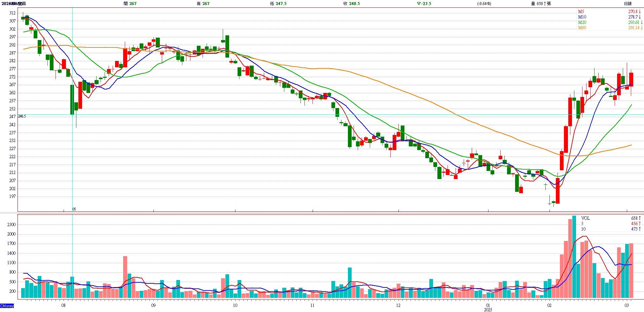644x312 pixels.
Task: Click the M20 value '293.61' in legend
Action: [x=634, y=23]
